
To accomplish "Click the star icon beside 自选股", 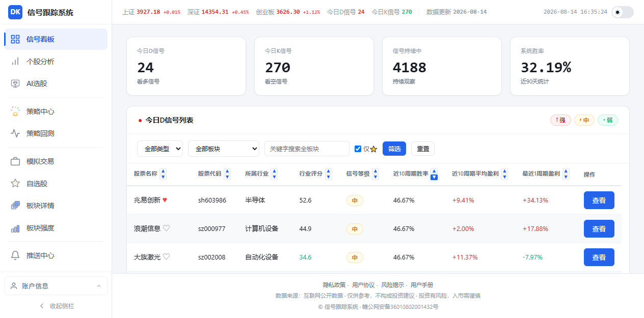I will (15, 184).
